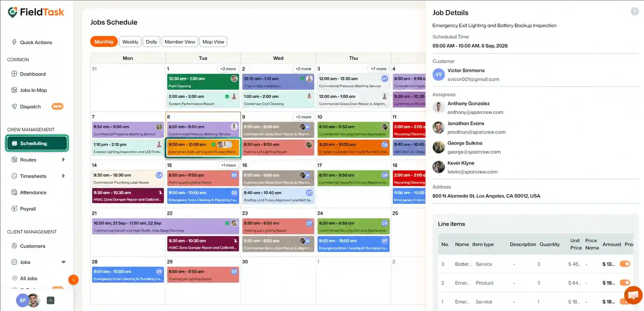Click the All Jobs icon
The width and height of the screenshot is (644, 311).
click(x=15, y=278)
